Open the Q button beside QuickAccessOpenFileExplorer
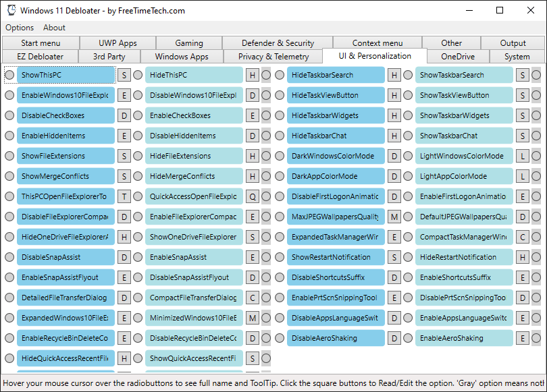The width and height of the screenshot is (547, 392). tap(253, 196)
